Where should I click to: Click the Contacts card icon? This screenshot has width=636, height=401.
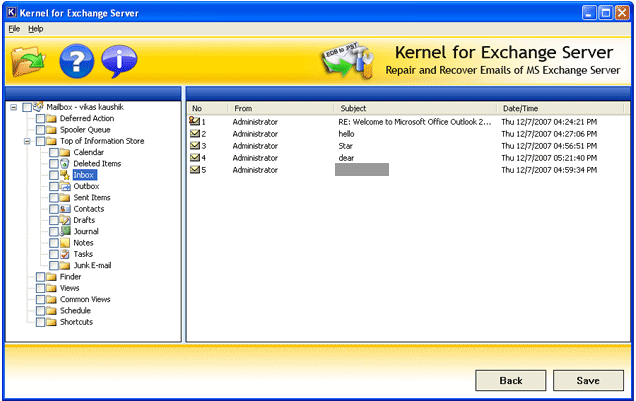pos(65,209)
